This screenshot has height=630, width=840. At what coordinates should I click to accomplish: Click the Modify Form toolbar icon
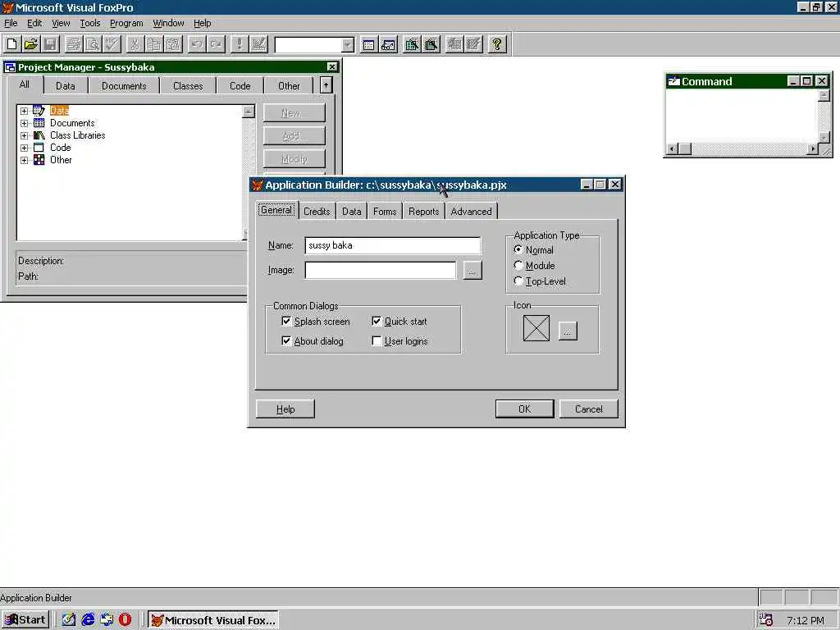tap(258, 44)
